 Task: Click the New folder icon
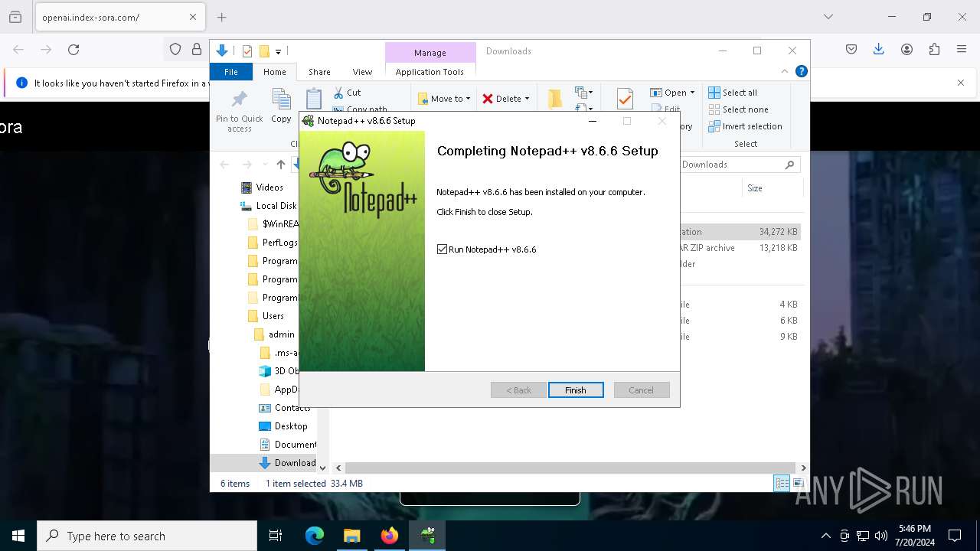click(x=555, y=99)
